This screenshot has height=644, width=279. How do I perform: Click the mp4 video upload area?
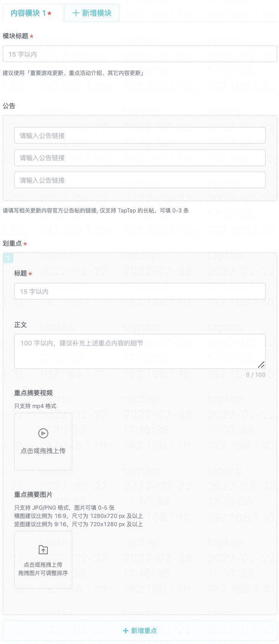43,441
